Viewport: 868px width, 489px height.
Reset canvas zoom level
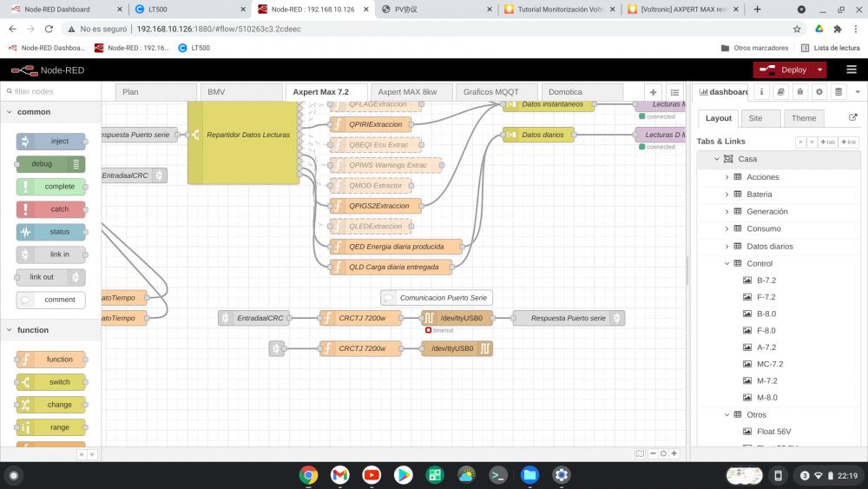click(x=663, y=453)
